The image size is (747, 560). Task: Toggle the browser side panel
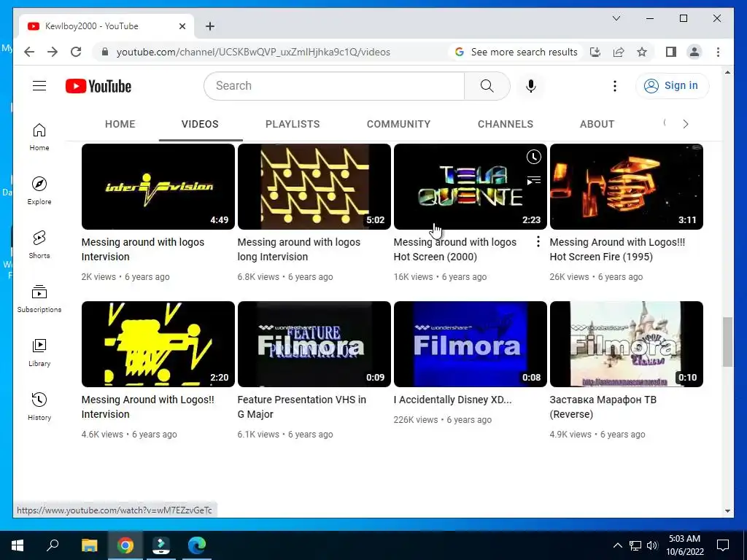pyautogui.click(x=671, y=52)
